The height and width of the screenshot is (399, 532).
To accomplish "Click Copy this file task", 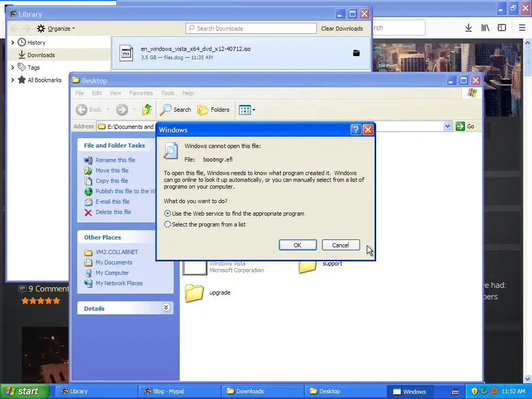I will point(112,181).
